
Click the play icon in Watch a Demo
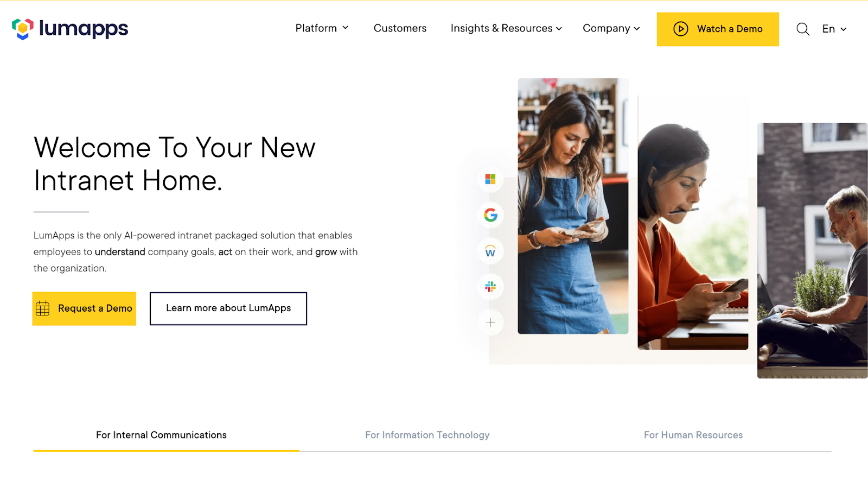[681, 29]
